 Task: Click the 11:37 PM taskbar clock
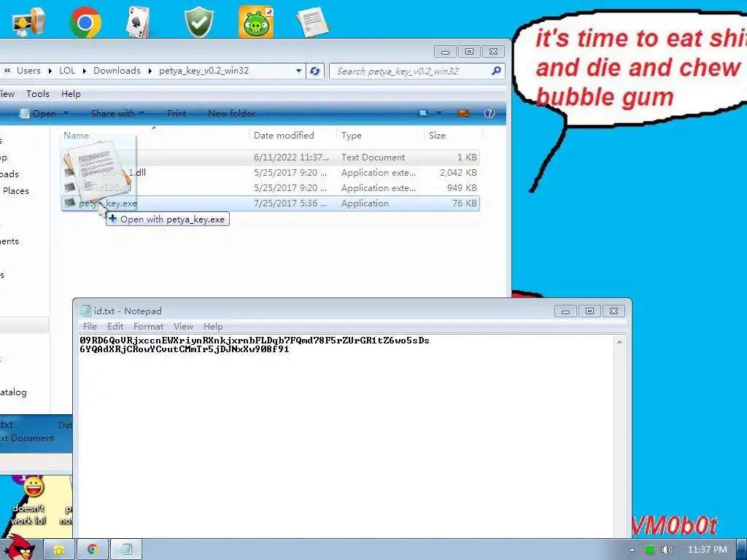[708, 550]
